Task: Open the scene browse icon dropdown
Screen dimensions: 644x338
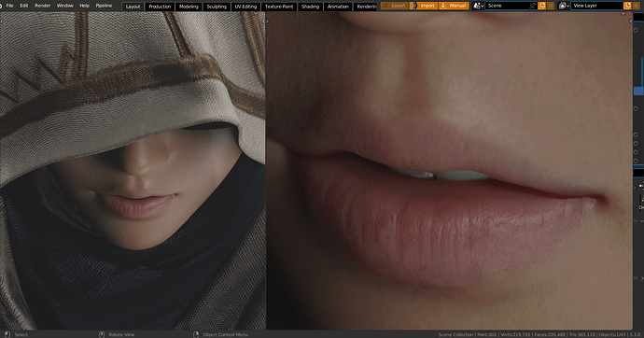Action: [479, 6]
